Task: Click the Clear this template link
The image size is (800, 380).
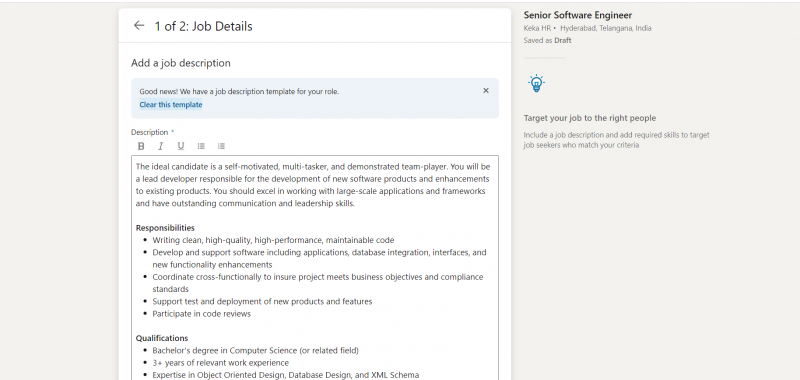Action: tap(171, 105)
